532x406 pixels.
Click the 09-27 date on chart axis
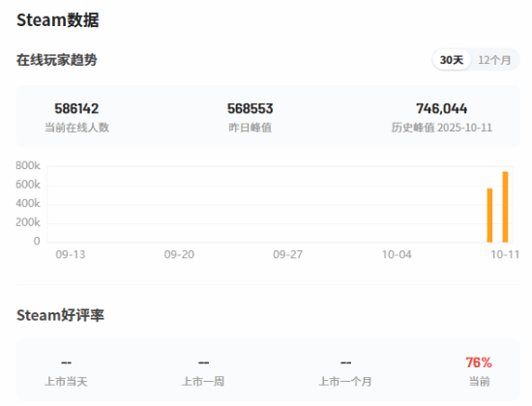[x=287, y=254]
